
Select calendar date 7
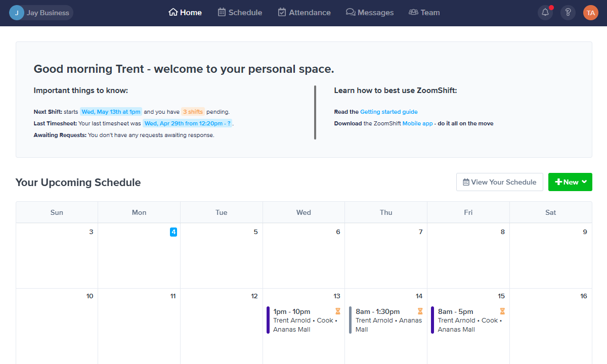pos(420,232)
